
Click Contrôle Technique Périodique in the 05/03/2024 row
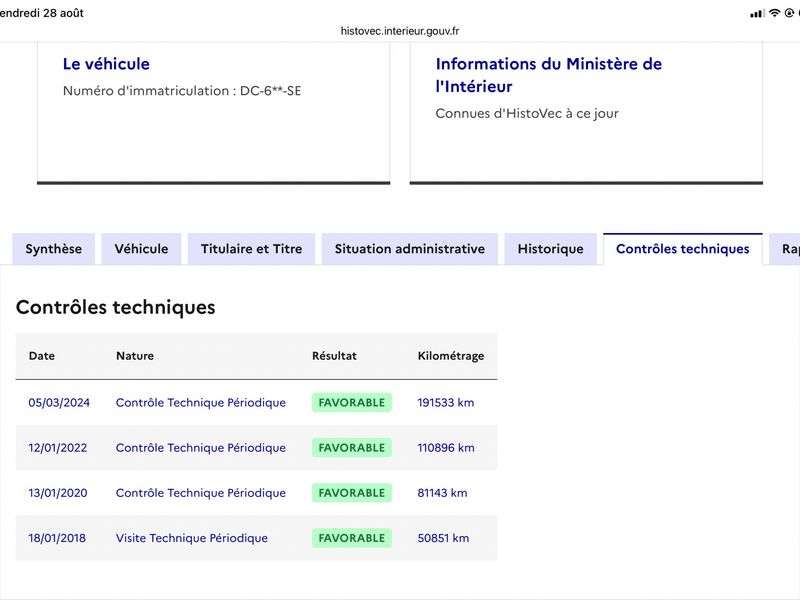[201, 403]
